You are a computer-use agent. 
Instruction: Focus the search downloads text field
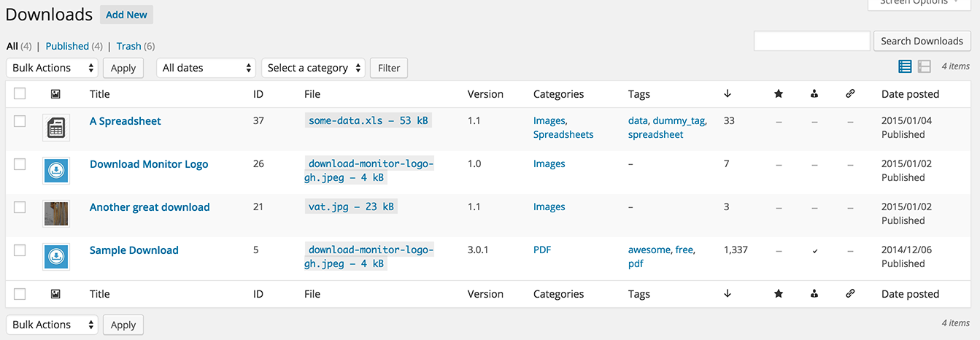811,41
